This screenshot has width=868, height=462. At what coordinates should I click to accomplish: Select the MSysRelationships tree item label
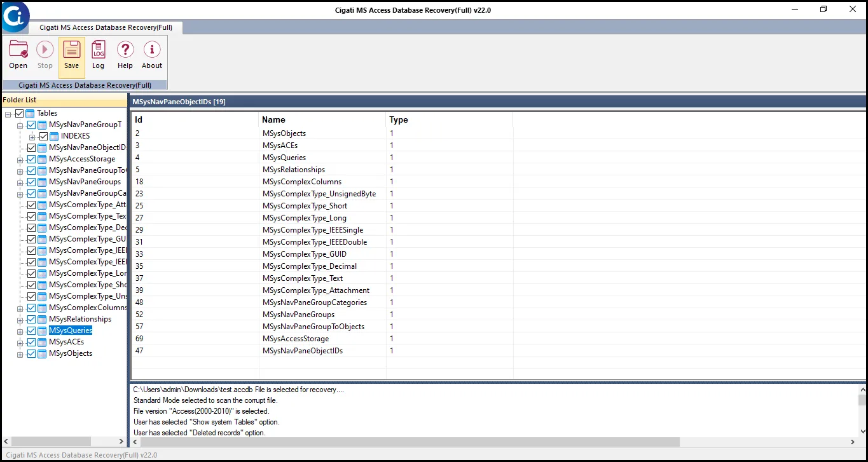point(80,319)
